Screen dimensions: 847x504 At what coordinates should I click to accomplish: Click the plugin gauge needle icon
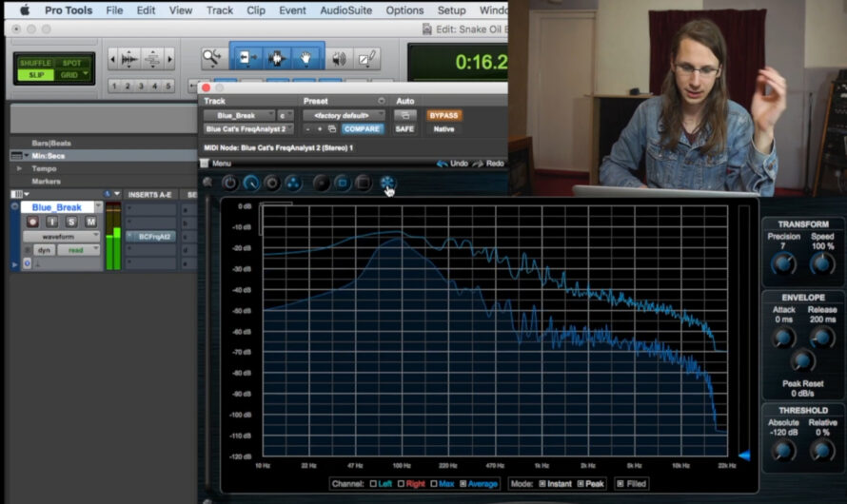point(250,183)
